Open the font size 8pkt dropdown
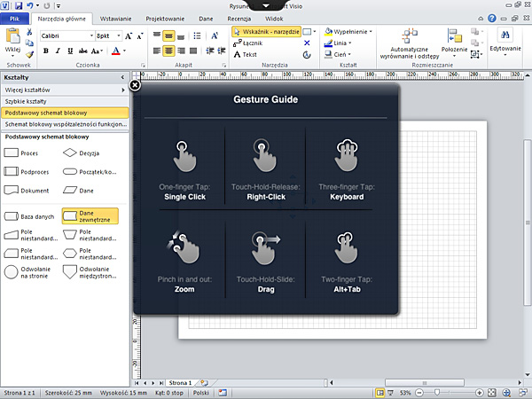 (119, 36)
